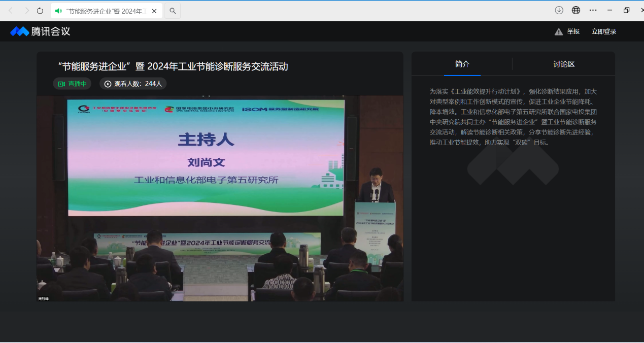The height and width of the screenshot is (343, 644).
Task: Open the three-dots more options menu
Action: click(x=593, y=10)
